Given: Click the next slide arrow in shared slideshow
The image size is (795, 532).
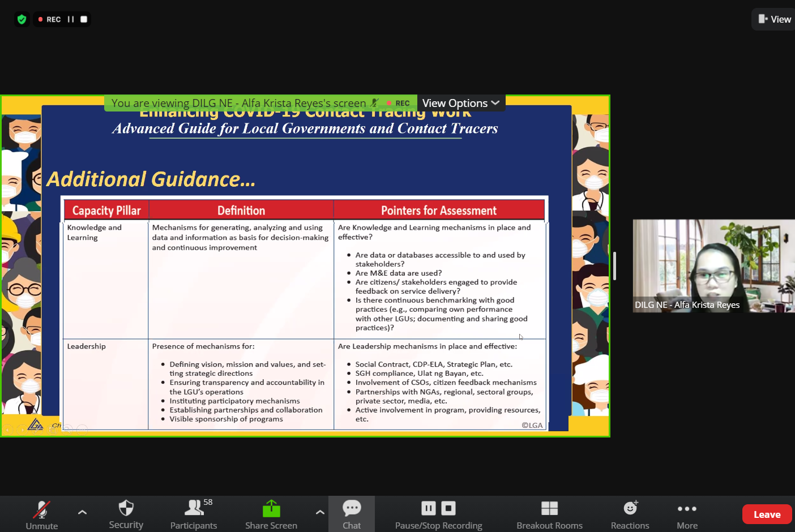Looking at the screenshot, I should 22,430.
